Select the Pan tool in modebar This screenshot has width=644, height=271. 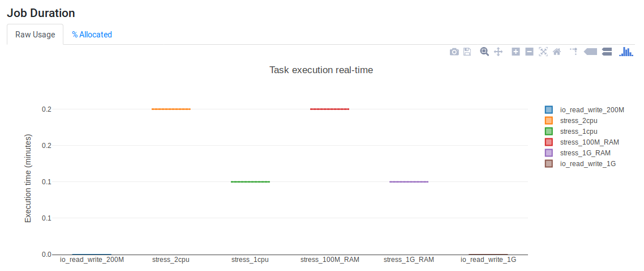tap(499, 52)
